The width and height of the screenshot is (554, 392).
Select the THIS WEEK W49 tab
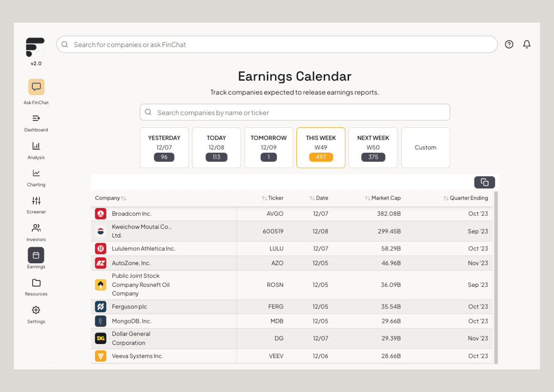(321, 148)
